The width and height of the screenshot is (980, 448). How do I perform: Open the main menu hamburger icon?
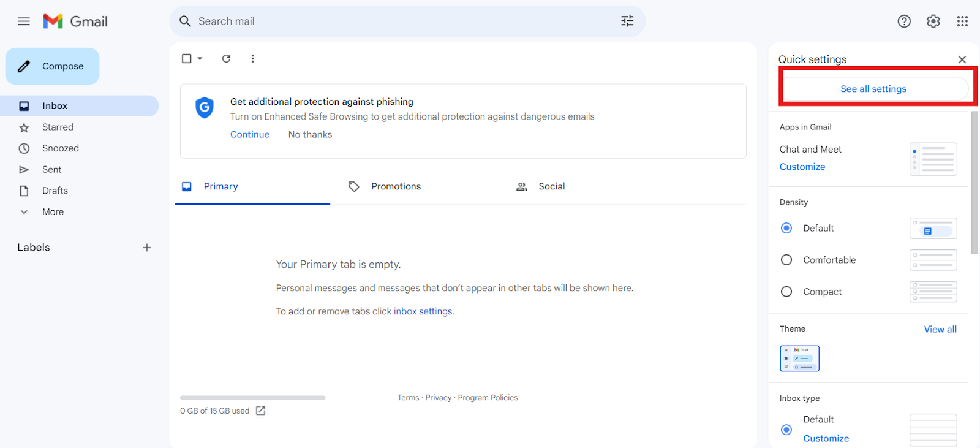click(x=24, y=21)
